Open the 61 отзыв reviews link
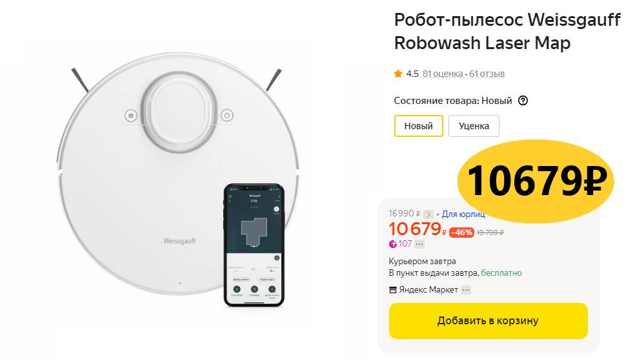 (x=487, y=74)
